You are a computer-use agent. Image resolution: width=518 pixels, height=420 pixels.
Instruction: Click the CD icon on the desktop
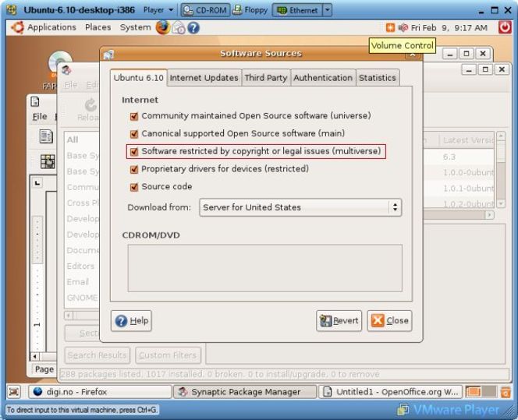point(60,62)
